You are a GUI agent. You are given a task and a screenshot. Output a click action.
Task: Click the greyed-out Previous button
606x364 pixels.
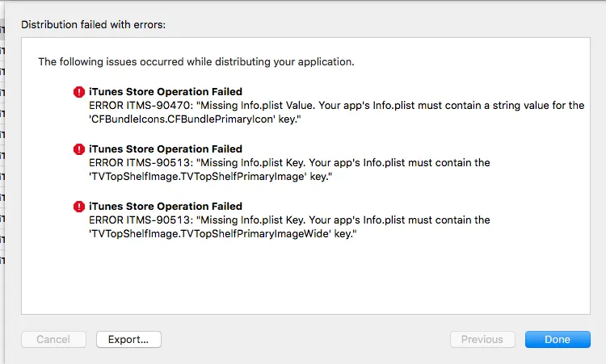click(x=482, y=339)
